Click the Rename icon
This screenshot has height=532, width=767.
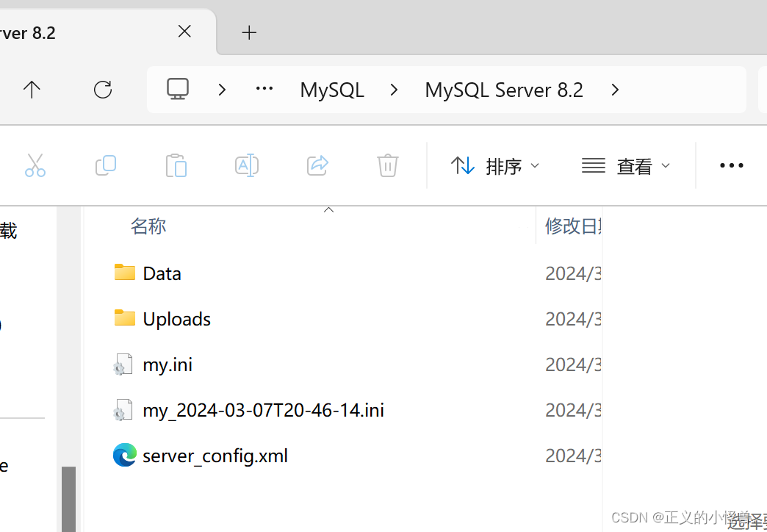point(247,165)
